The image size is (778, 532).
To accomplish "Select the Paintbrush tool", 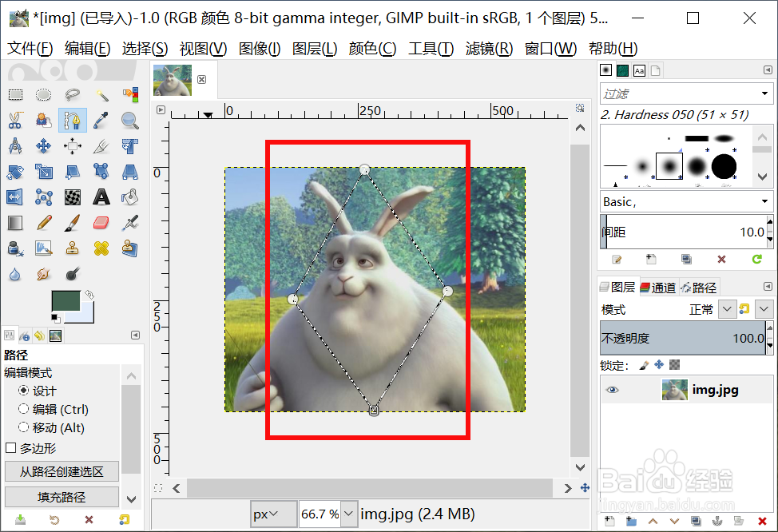I will [x=73, y=223].
